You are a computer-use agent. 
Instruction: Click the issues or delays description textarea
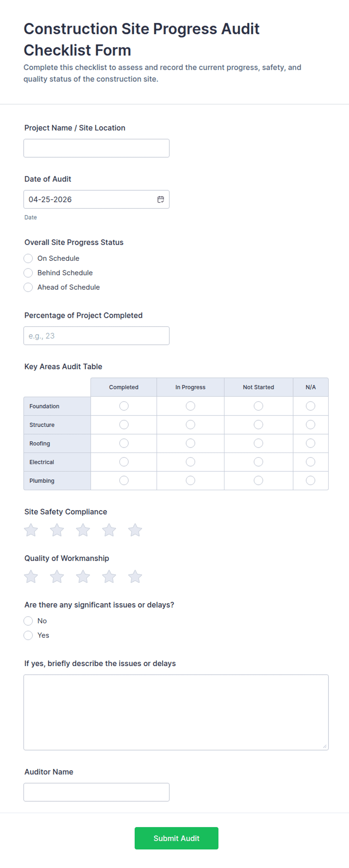tap(176, 712)
